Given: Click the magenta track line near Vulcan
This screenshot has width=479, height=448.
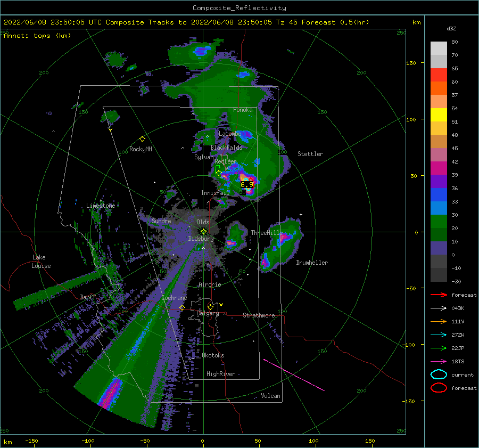Looking at the screenshot, I should pyautogui.click(x=294, y=375).
